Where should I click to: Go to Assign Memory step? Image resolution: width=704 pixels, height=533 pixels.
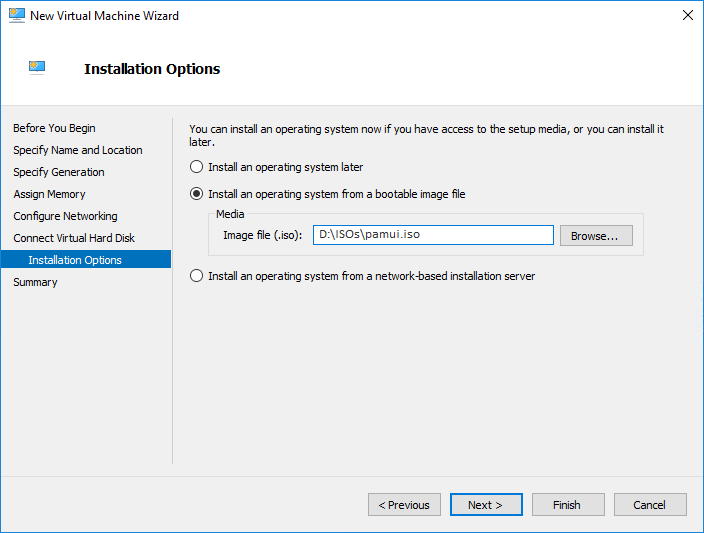(x=49, y=194)
